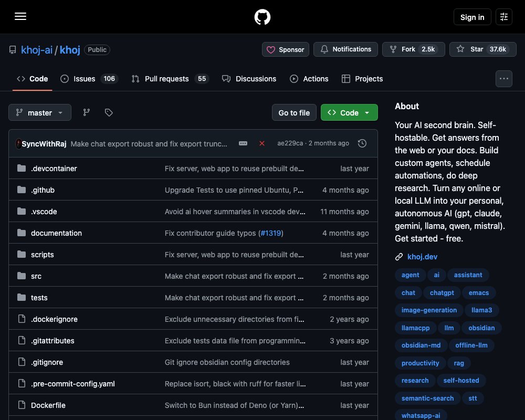The image size is (525, 420).
Task: Switch to the Issues tab
Action: click(89, 79)
